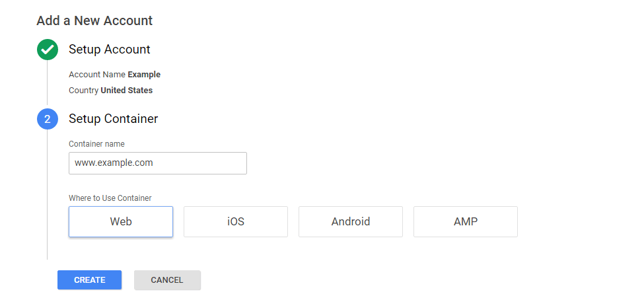
Task: Click the 'Container name' field label
Action: coord(96,144)
